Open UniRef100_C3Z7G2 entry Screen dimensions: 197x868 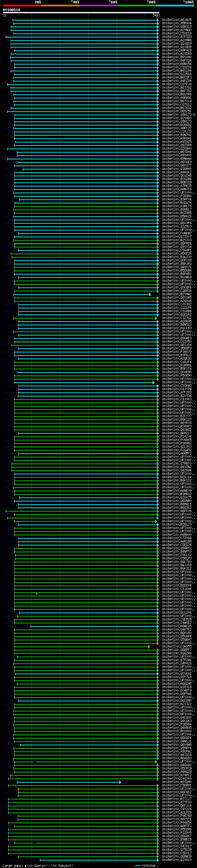point(177,318)
